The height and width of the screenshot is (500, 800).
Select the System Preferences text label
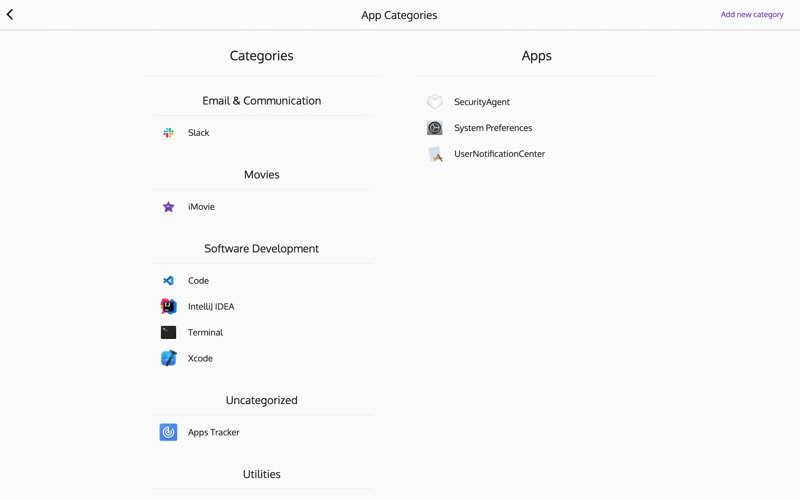pos(493,128)
